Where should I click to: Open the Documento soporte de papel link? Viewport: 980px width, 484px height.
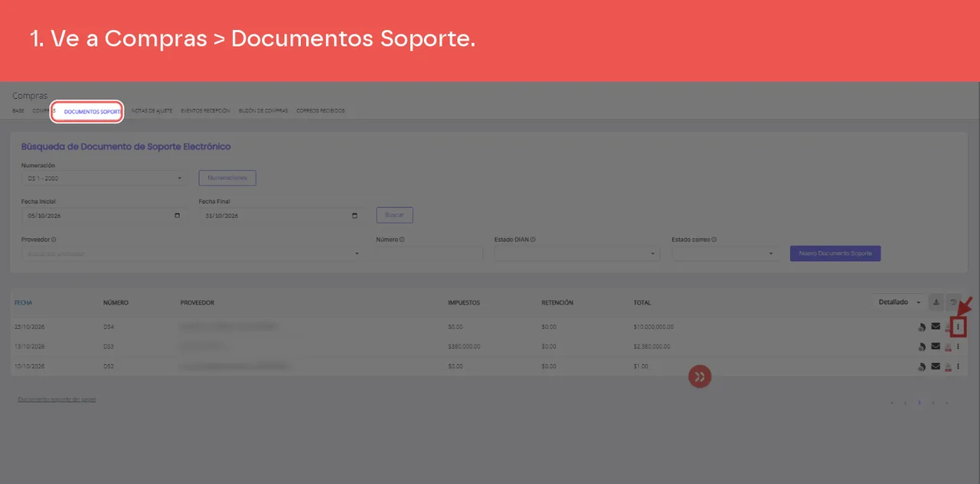click(x=57, y=399)
